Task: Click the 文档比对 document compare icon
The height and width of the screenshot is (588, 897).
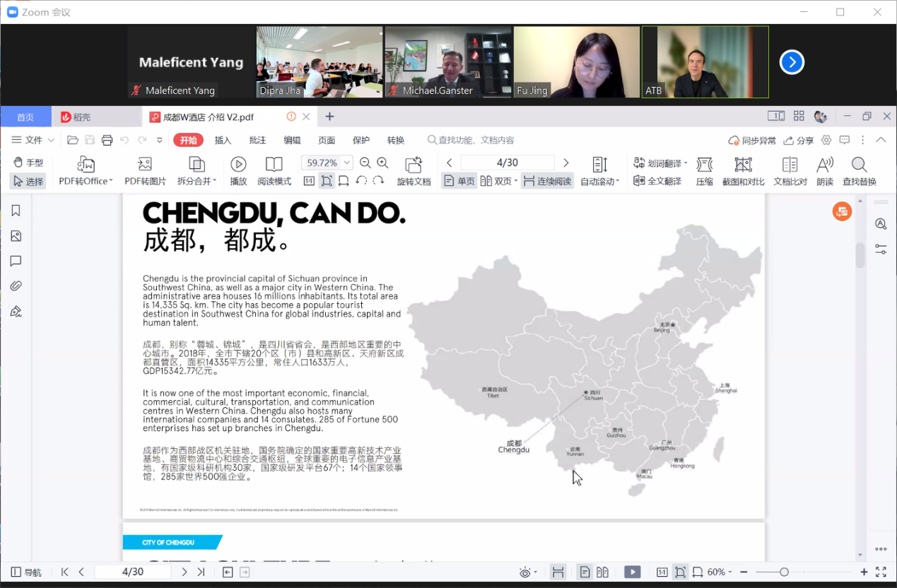Action: click(790, 172)
